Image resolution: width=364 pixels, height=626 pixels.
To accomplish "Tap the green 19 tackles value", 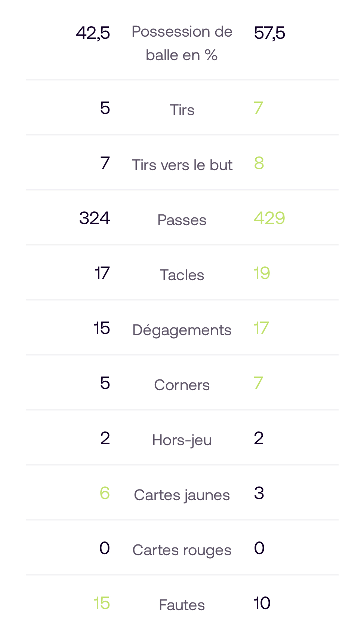I will (x=262, y=273).
